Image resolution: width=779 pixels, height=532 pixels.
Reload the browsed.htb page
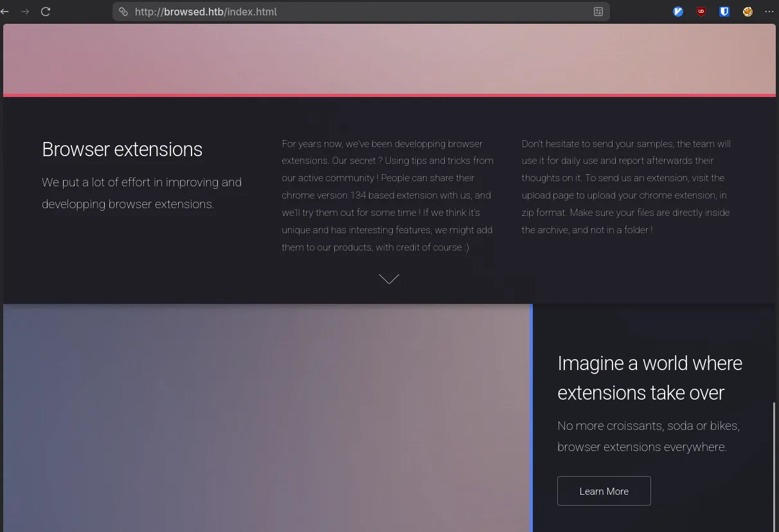[46, 12]
